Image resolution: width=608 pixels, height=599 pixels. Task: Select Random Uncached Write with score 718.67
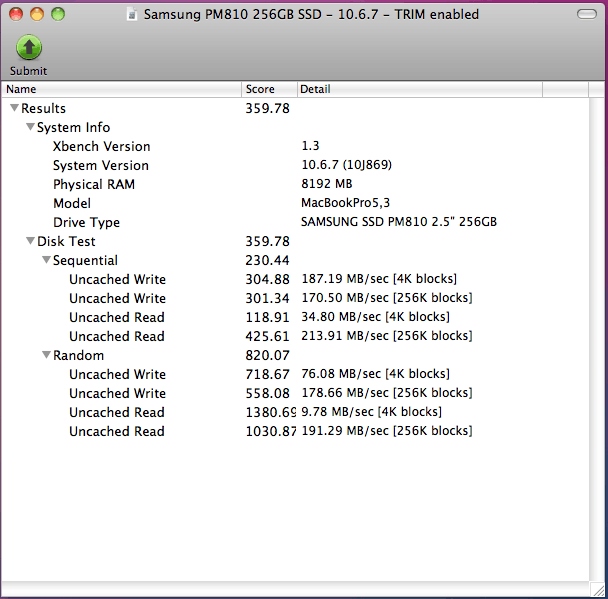pos(295,374)
